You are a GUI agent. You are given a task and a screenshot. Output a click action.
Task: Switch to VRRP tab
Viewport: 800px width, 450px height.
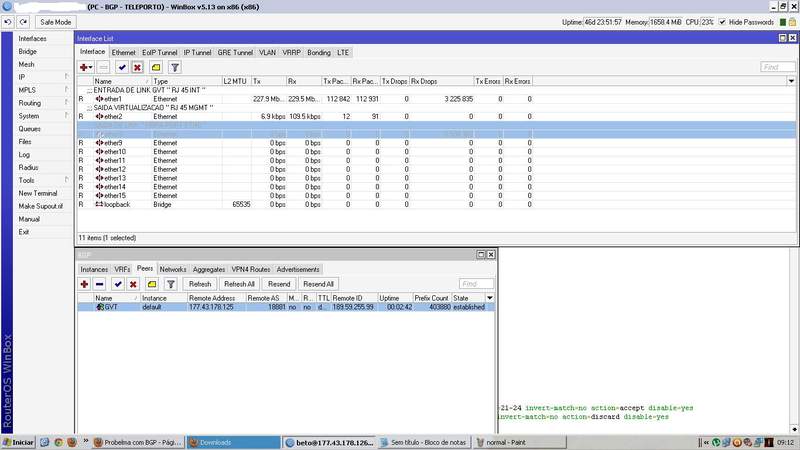[292, 53]
